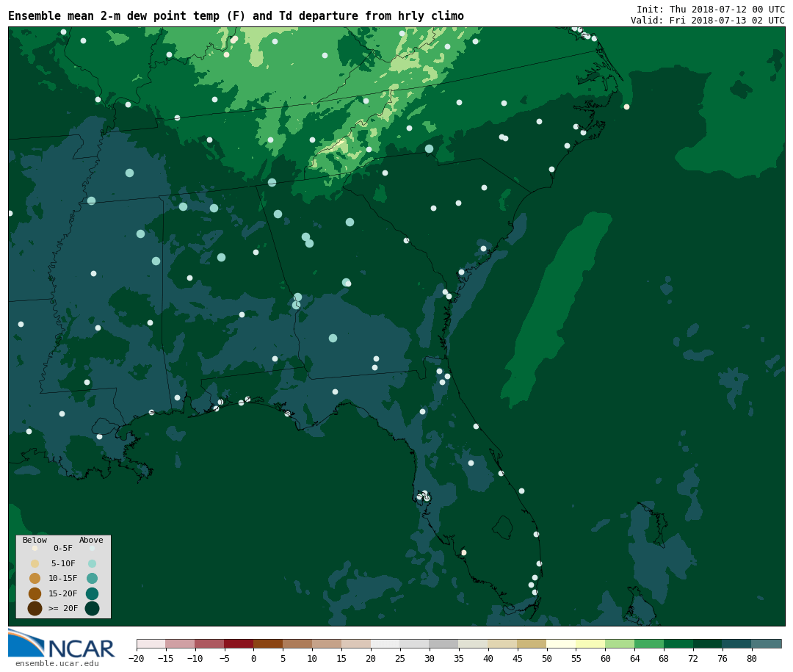
Task: Click the Below 0-5F legend circle
Action: pyautogui.click(x=35, y=548)
